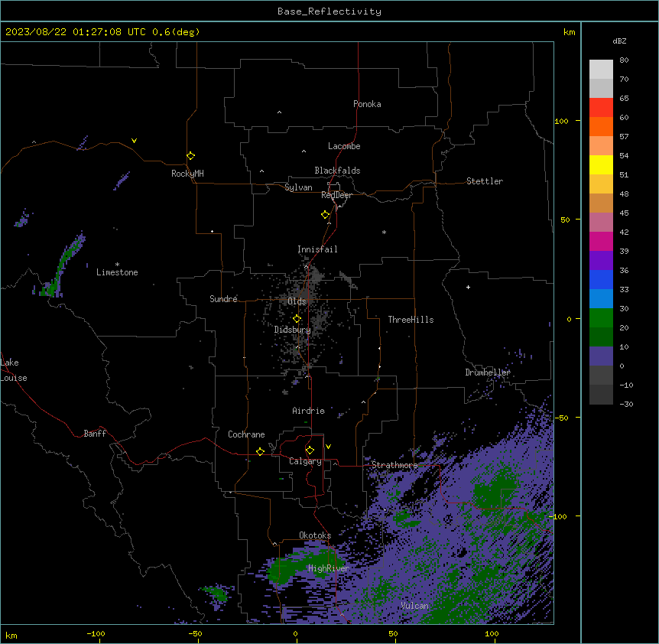
Task: Click the light gray 80 dBZ legend swatch
Action: coord(601,70)
